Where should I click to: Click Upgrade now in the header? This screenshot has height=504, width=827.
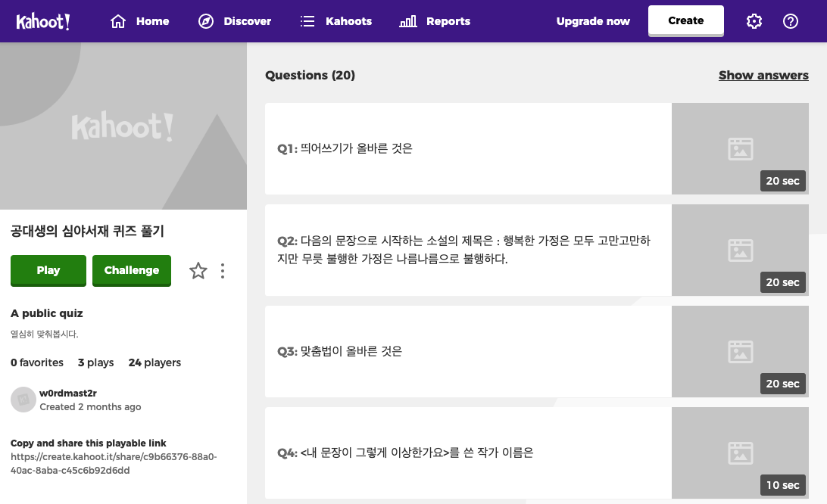coord(593,21)
